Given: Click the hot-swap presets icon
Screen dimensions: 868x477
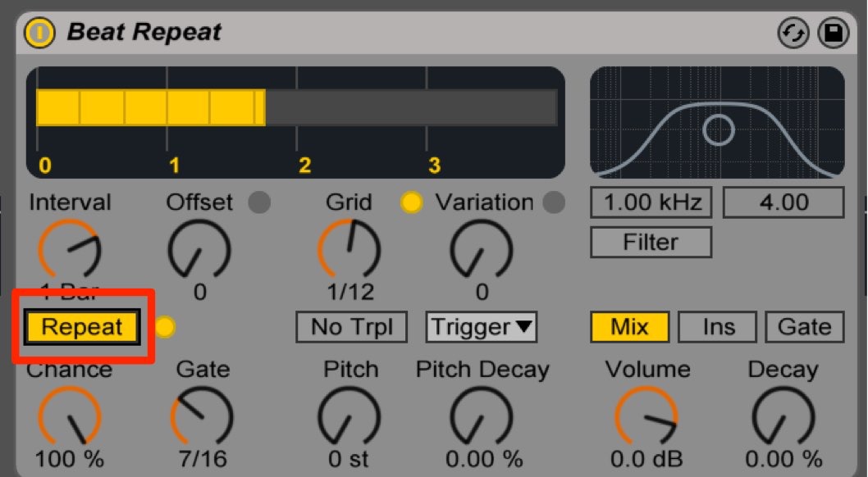Looking at the screenshot, I should coord(793,33).
